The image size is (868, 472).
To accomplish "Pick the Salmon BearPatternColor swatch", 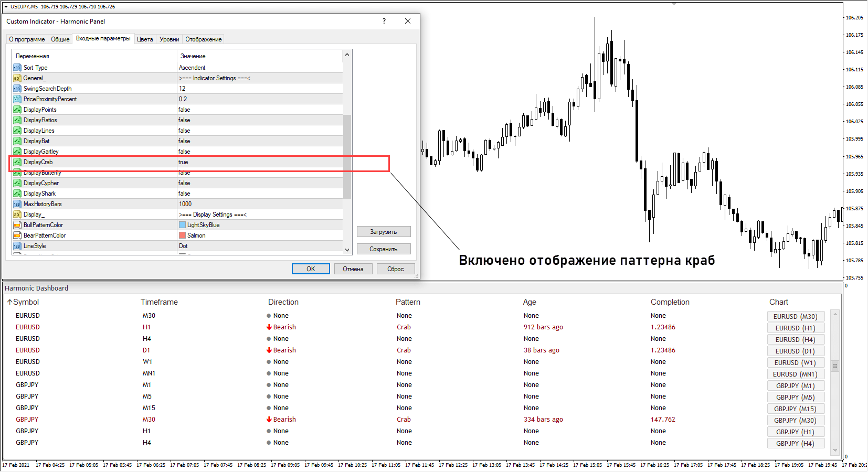I will (x=183, y=235).
